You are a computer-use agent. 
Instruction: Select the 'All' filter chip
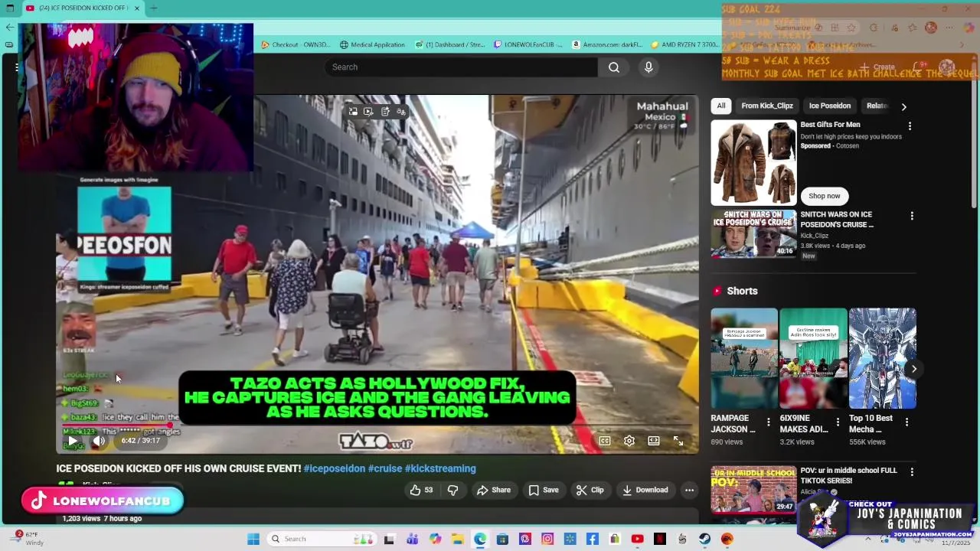721,106
